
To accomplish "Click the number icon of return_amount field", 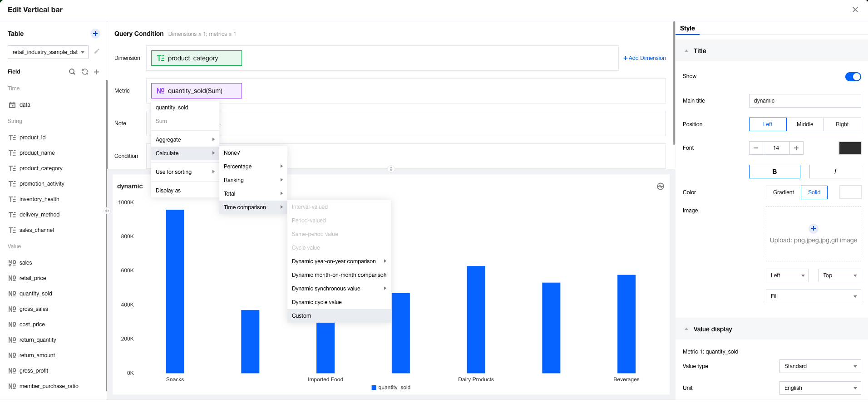I will pos(12,355).
